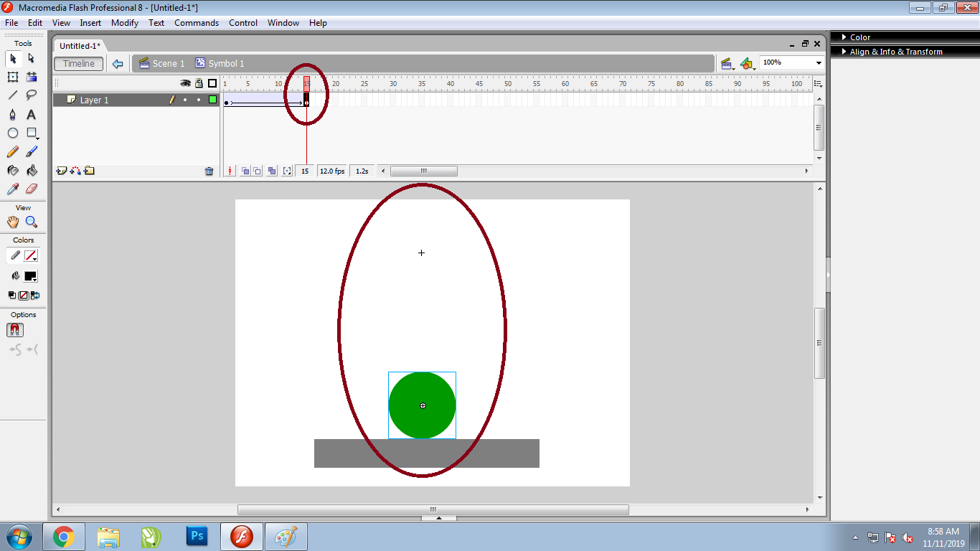Select the Paint Bucket tool

pos(31,170)
